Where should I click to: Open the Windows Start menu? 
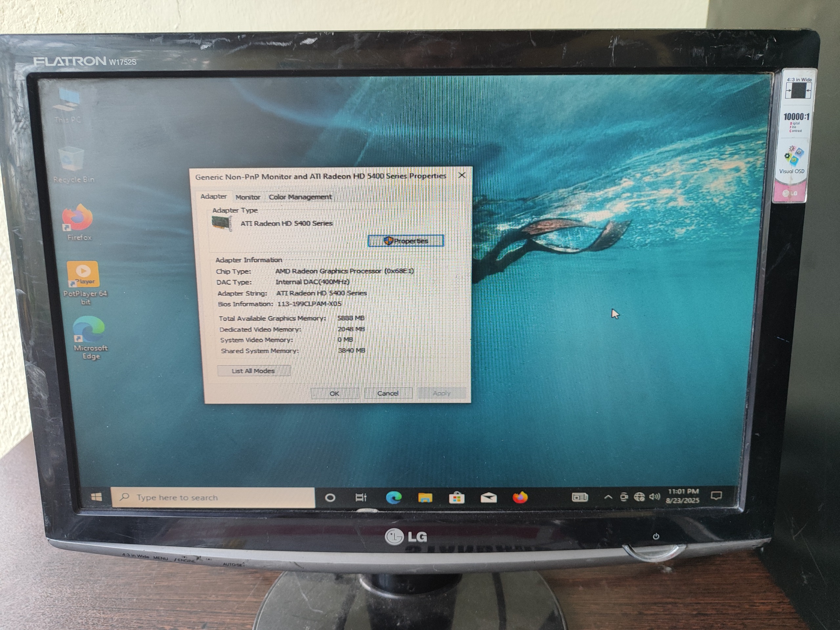point(96,497)
